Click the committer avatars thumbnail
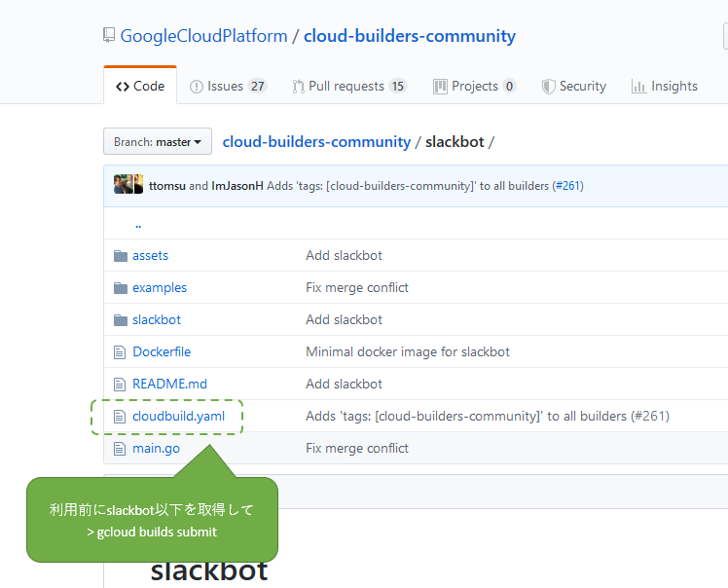Image resolution: width=728 pixels, height=588 pixels. coord(128,184)
